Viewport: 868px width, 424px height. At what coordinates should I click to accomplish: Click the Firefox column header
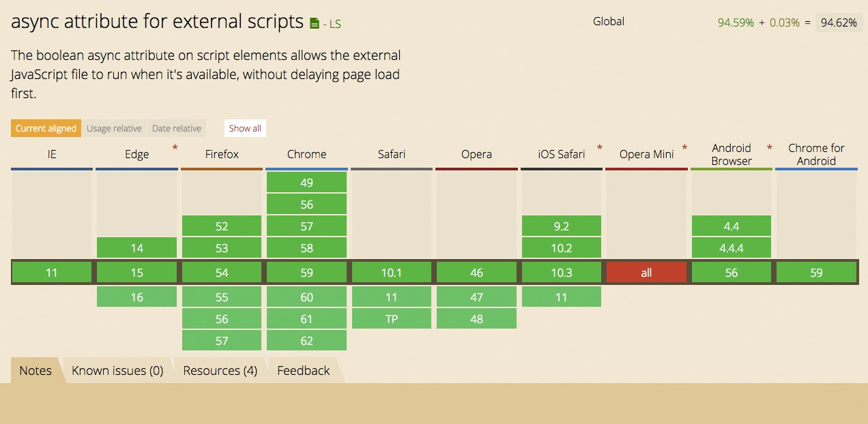tap(221, 154)
